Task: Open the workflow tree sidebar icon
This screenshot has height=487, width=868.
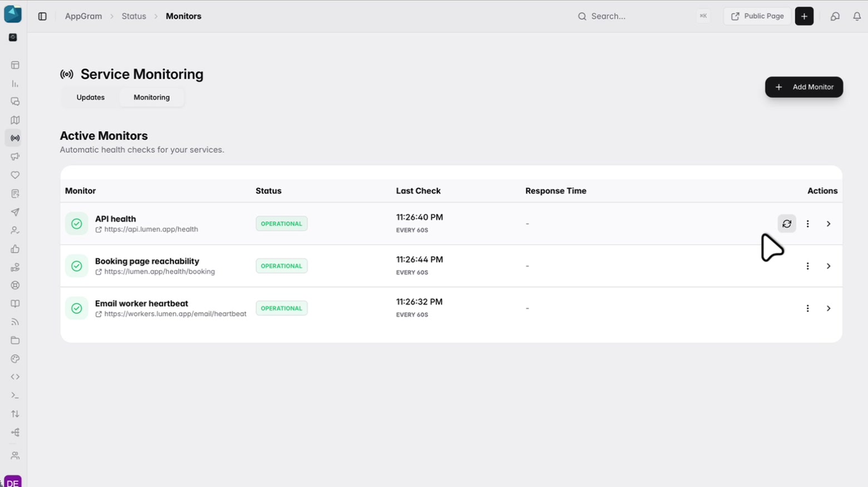Action: click(x=15, y=432)
